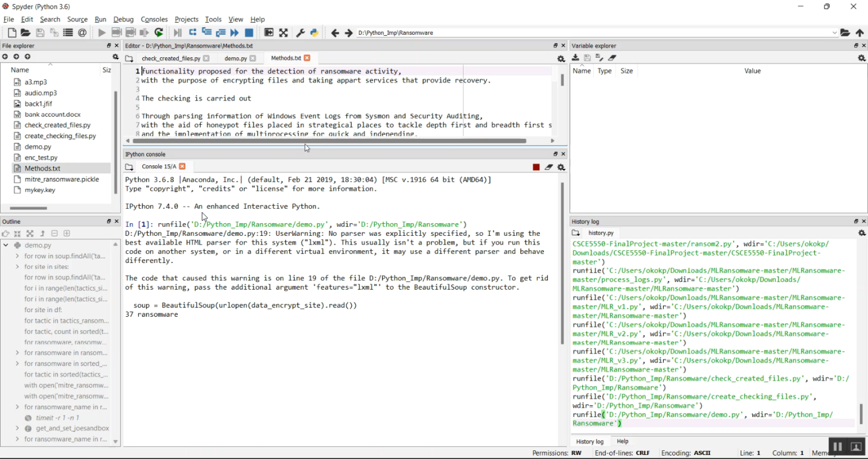
Task: Click Import data icon in Variable explorer
Action: tap(575, 58)
